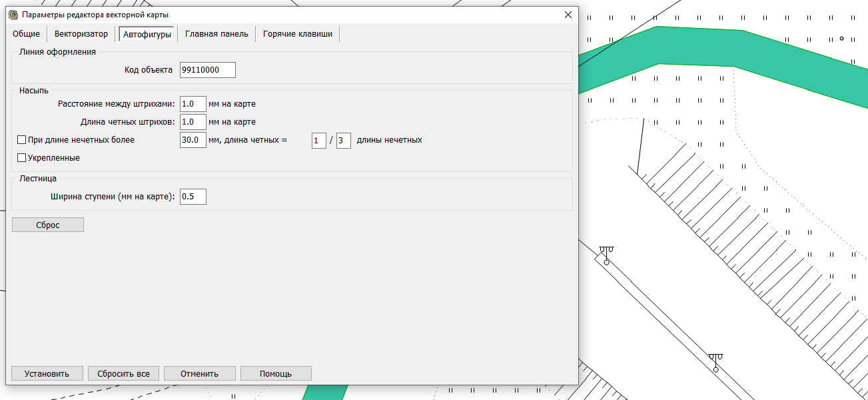Screen dimensions: 868x400
Task: Click the Установить button
Action: pyautogui.click(x=47, y=373)
